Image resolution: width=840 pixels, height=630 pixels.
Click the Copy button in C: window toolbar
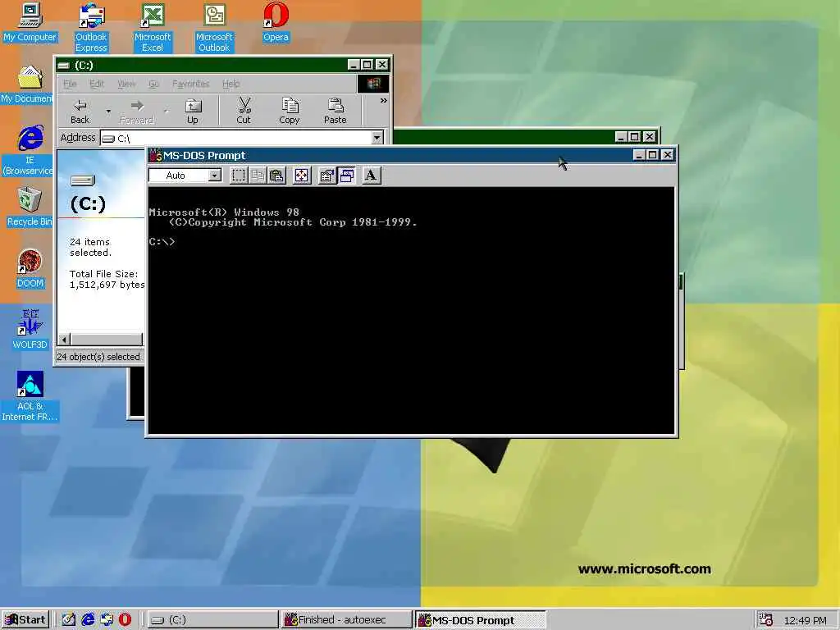coord(290,112)
